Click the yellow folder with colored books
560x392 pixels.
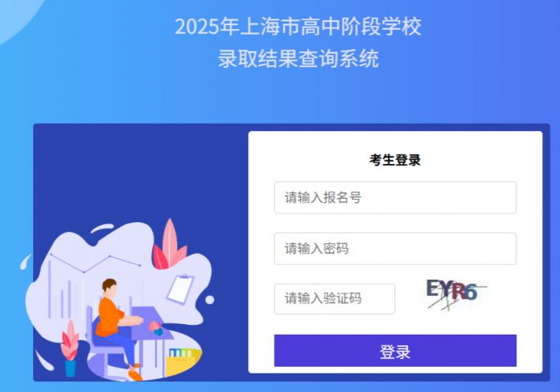pyautogui.click(x=183, y=360)
